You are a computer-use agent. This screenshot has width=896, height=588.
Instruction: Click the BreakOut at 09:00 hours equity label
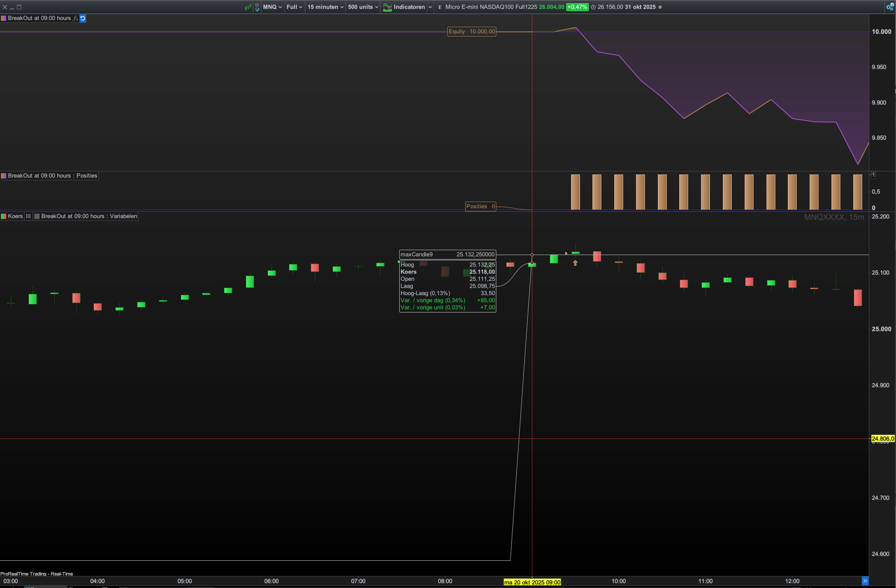click(39, 18)
